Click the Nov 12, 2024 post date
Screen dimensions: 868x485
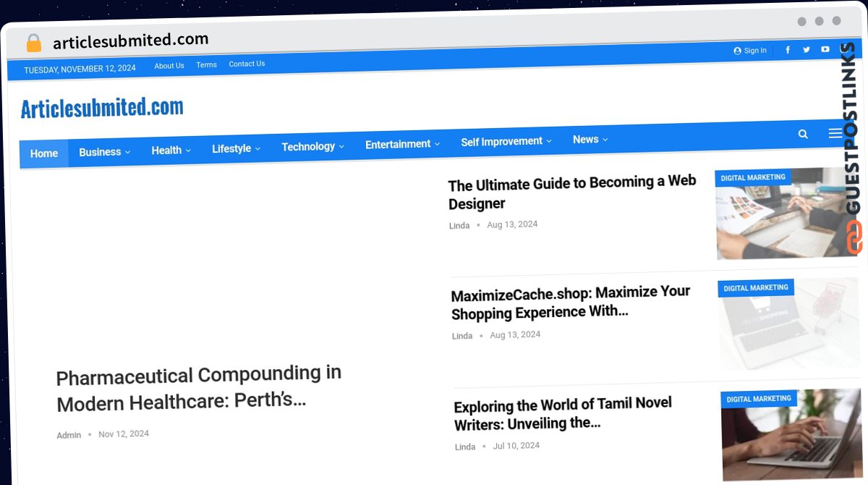coord(124,434)
